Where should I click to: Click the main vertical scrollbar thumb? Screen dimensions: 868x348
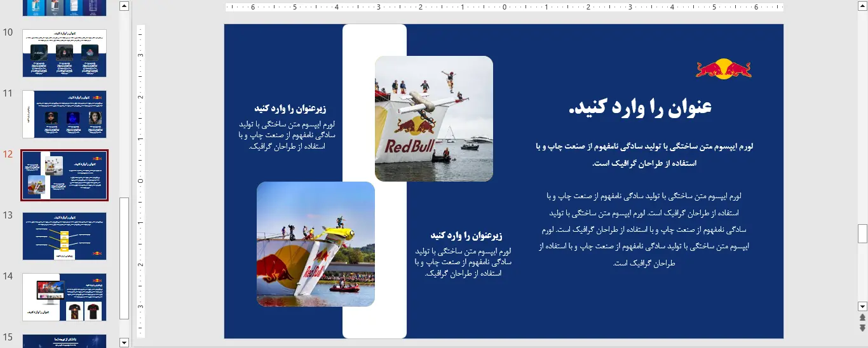tap(862, 234)
